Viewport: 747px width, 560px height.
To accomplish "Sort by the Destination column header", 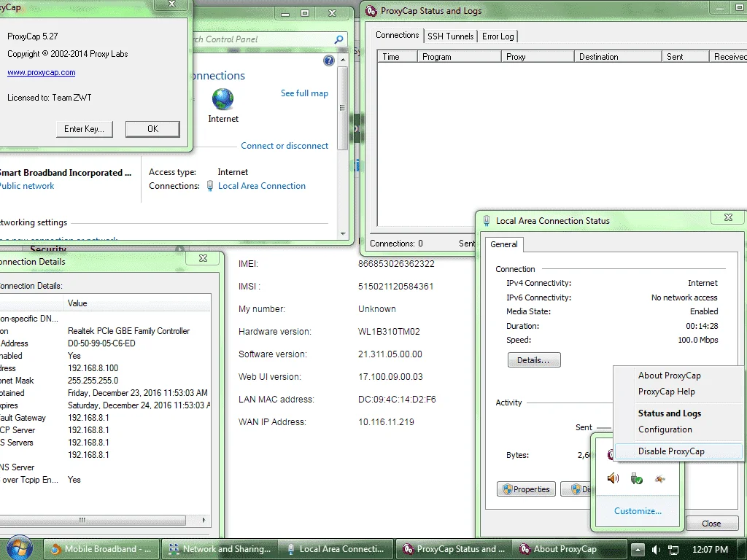I will click(617, 57).
